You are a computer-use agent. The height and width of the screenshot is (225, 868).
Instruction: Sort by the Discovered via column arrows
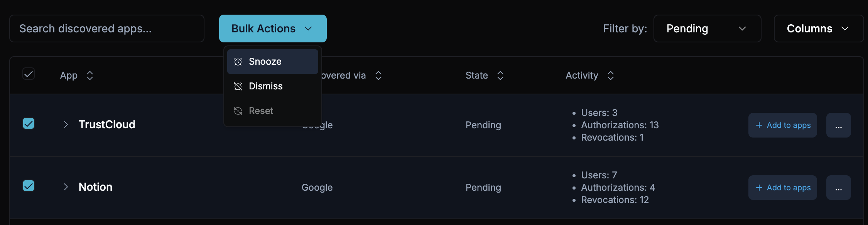(378, 75)
